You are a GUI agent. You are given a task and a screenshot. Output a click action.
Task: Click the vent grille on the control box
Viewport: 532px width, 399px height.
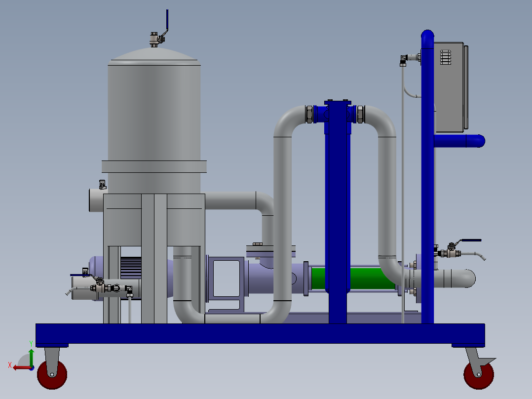tap(446, 57)
